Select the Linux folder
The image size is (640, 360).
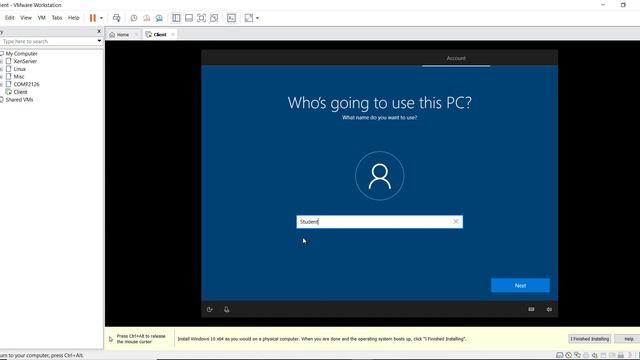coord(20,69)
